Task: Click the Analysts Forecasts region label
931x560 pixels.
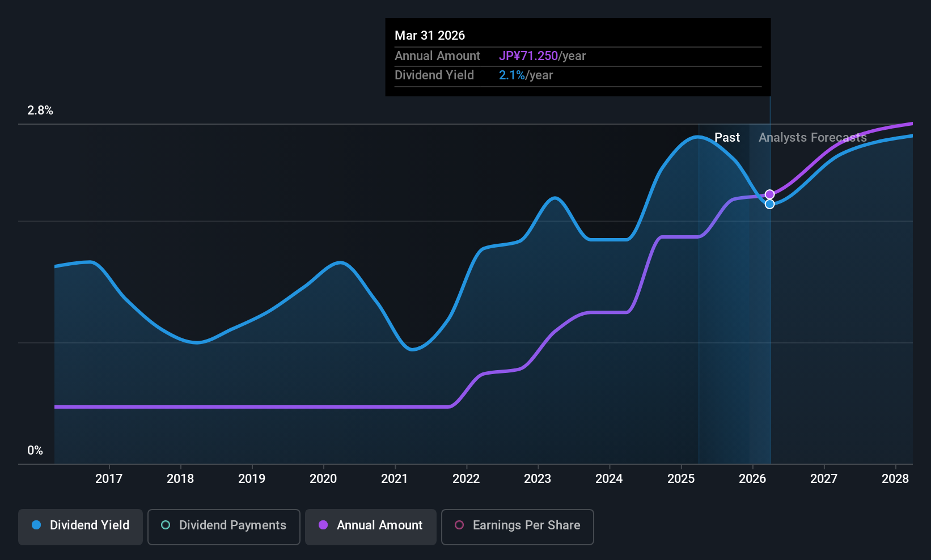Action: click(x=812, y=138)
